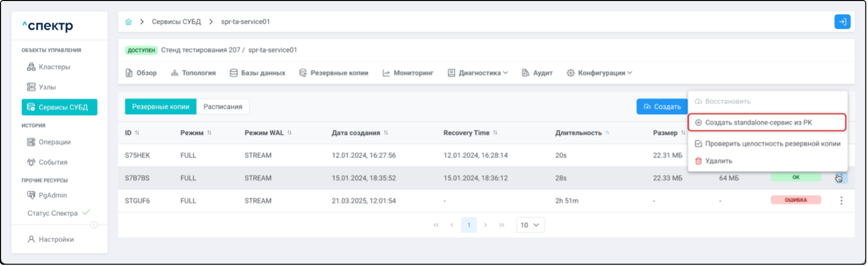
Task: Expand the Конфигурации dropdown
Action: (x=600, y=73)
